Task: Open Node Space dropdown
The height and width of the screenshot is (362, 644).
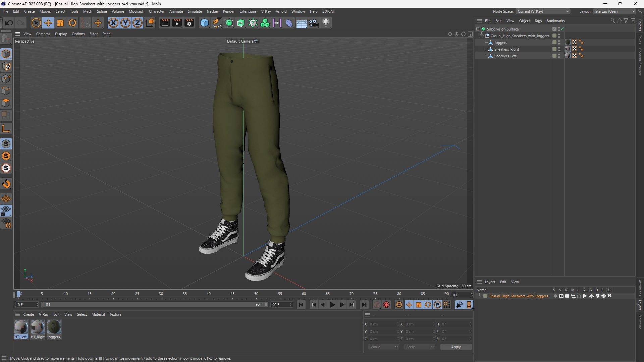Action: [543, 11]
